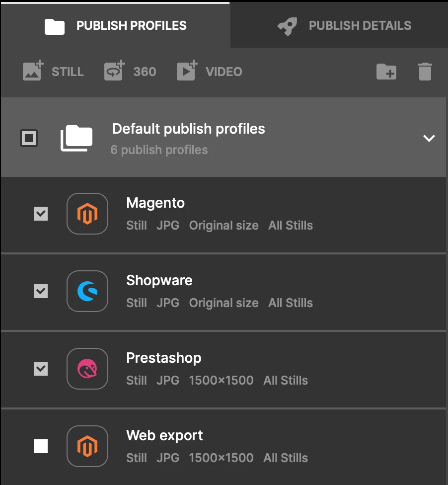Click 'Still' in Magento row
The image size is (448, 485).
click(x=137, y=226)
